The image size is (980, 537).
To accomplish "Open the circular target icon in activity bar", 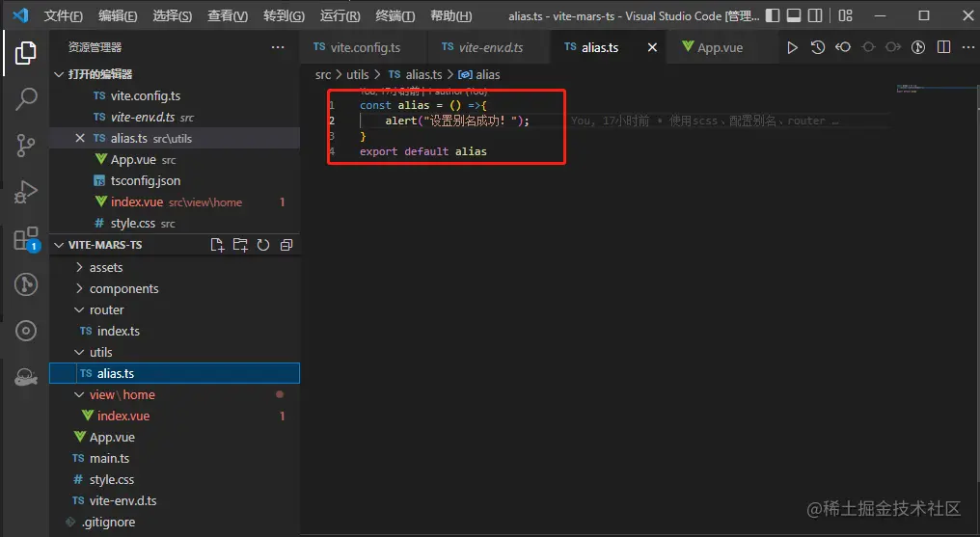I will [x=26, y=331].
